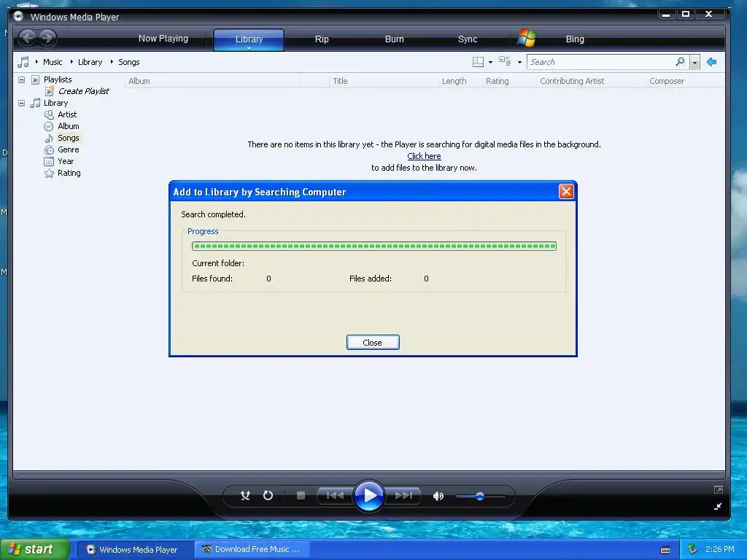747x560 pixels.
Task: Select the Download Free Music taskbar button
Action: (252, 550)
